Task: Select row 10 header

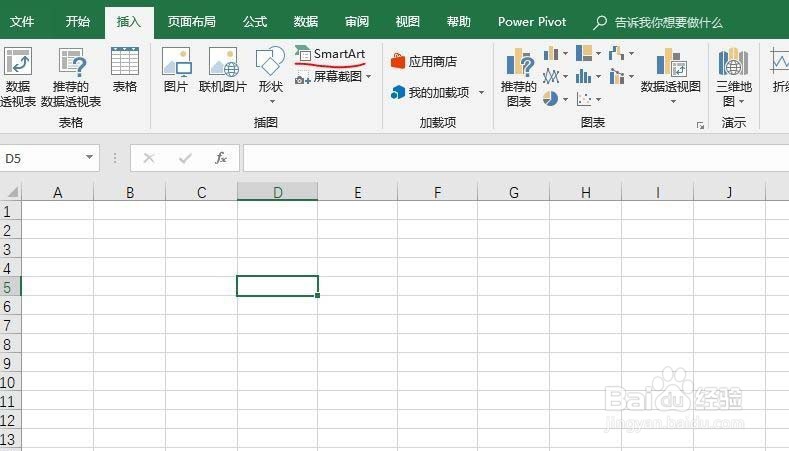Action: coord(10,382)
